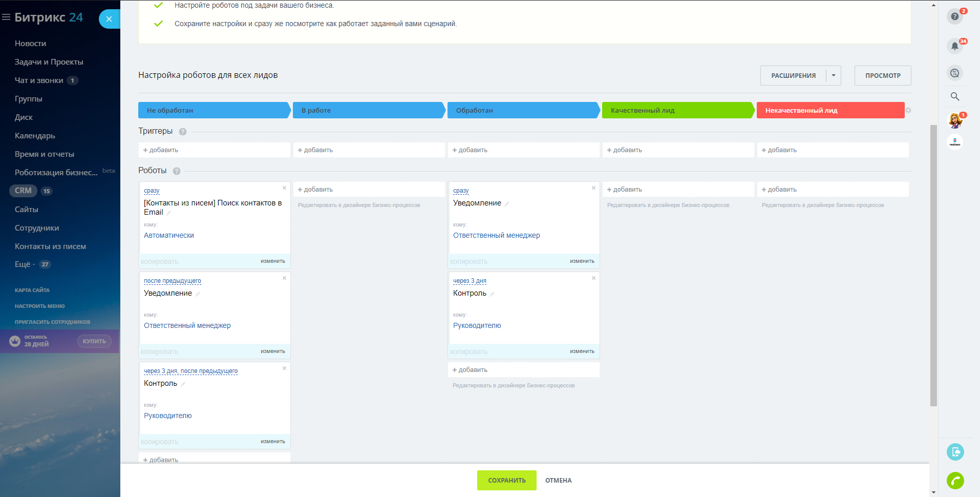Remove the 'через 3 дня, после предыдущего' Контроль robot
This screenshot has width=980, height=497.
(285, 368)
